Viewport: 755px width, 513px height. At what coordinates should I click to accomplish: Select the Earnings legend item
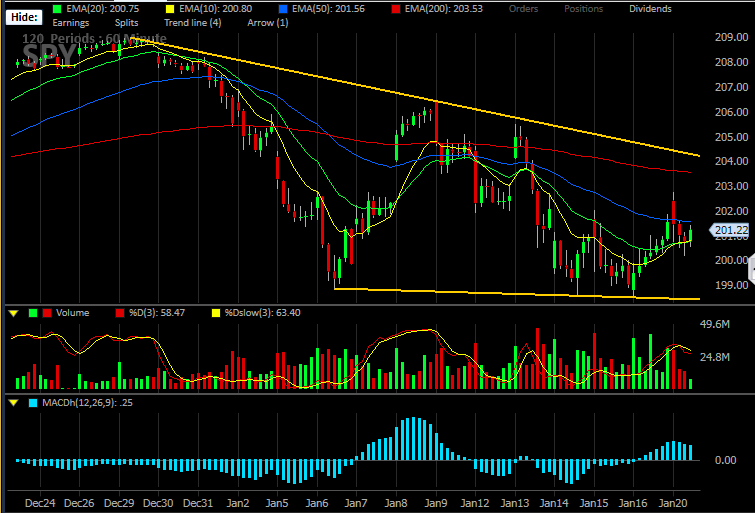coord(70,23)
